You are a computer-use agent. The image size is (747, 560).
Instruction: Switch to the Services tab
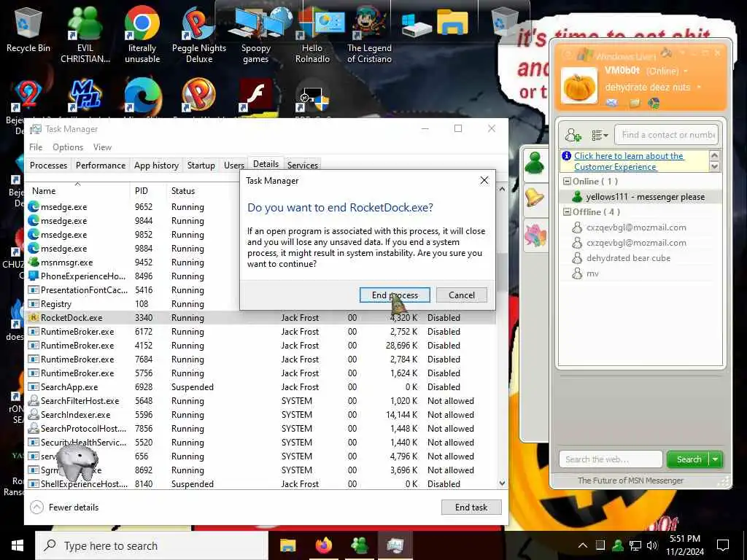[303, 166]
